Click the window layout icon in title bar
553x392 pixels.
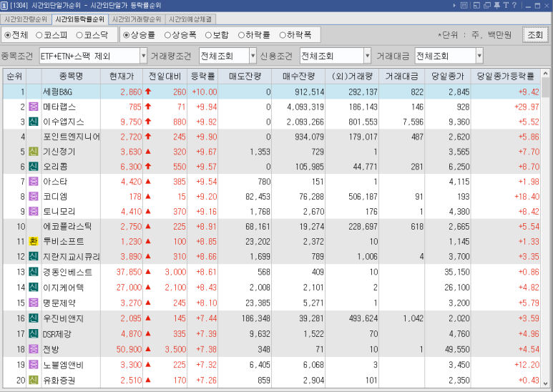coord(476,5)
